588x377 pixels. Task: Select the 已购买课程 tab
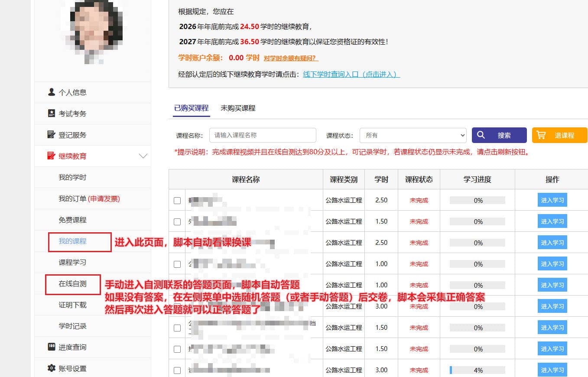tap(191, 108)
